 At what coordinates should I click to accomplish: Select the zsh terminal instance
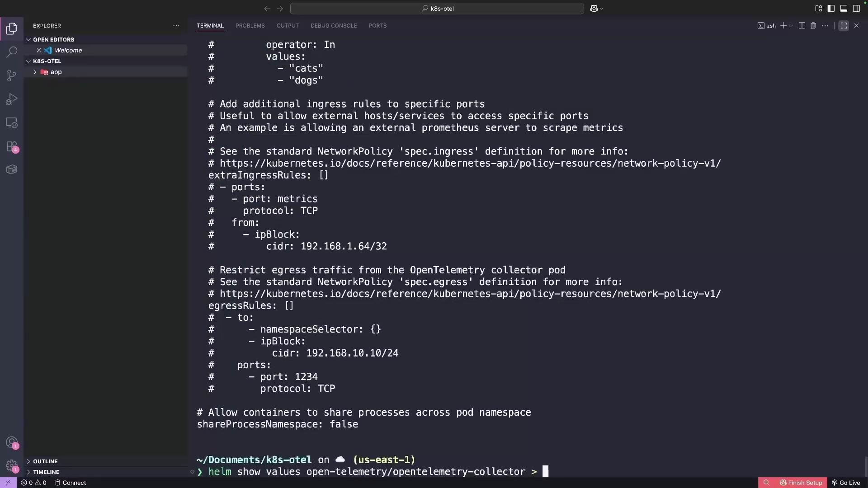point(767,26)
